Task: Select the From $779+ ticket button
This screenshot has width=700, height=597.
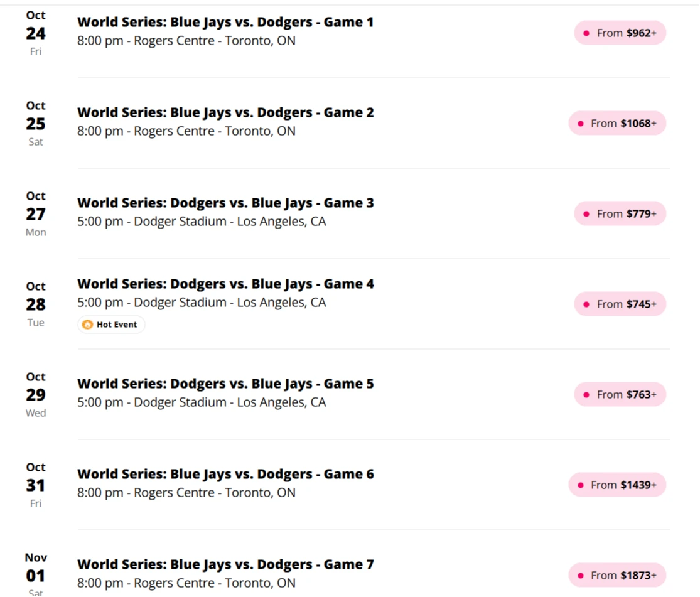Action: (x=620, y=214)
